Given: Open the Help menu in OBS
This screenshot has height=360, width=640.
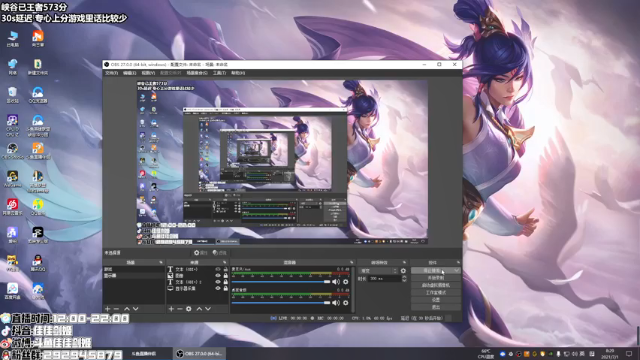Looking at the screenshot, I should pos(238,73).
